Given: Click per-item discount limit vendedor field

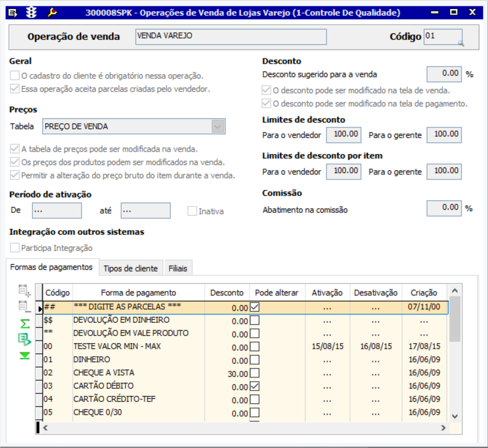Looking at the screenshot, I should point(344,171).
